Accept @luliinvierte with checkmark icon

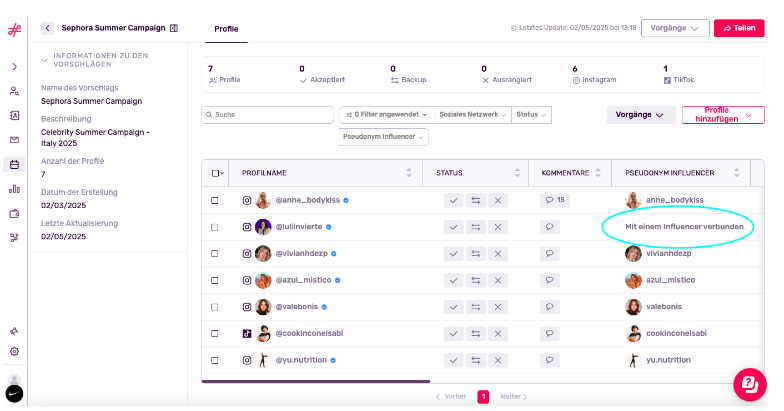pyautogui.click(x=454, y=227)
